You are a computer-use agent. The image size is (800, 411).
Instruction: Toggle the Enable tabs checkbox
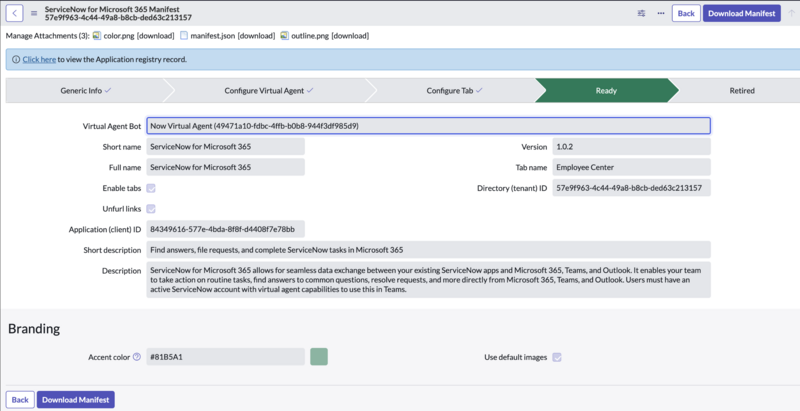pyautogui.click(x=151, y=188)
